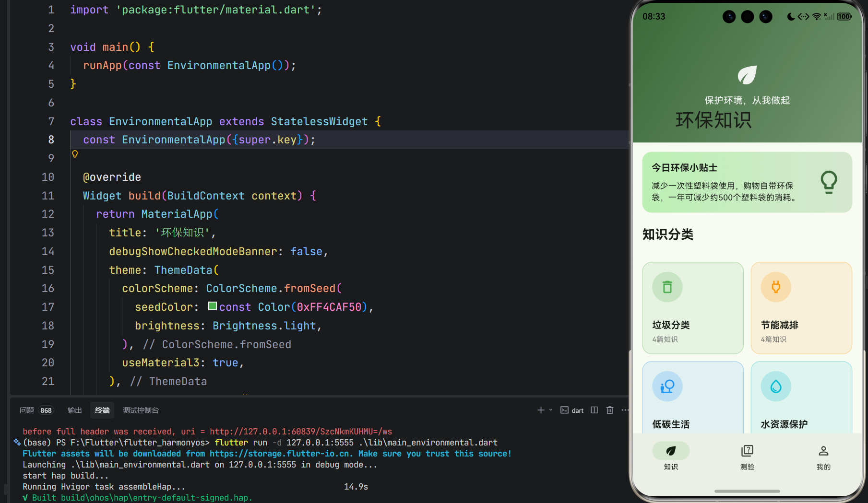
Task: Open the 问题 problems tab
Action: [27, 410]
